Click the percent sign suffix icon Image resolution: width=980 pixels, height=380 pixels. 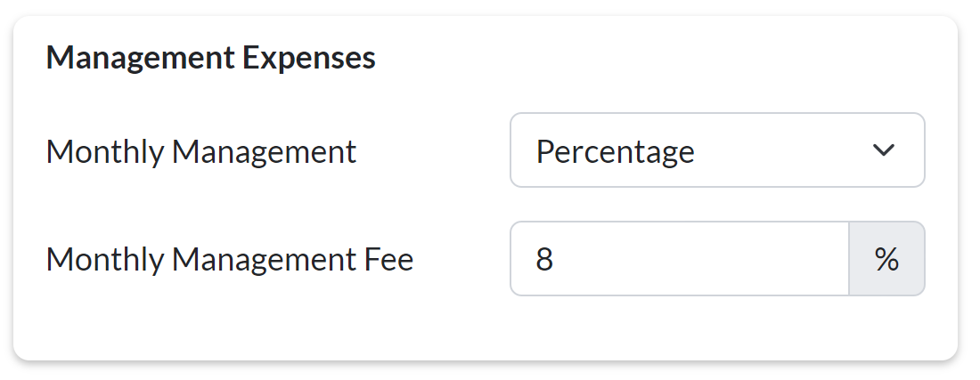click(886, 259)
